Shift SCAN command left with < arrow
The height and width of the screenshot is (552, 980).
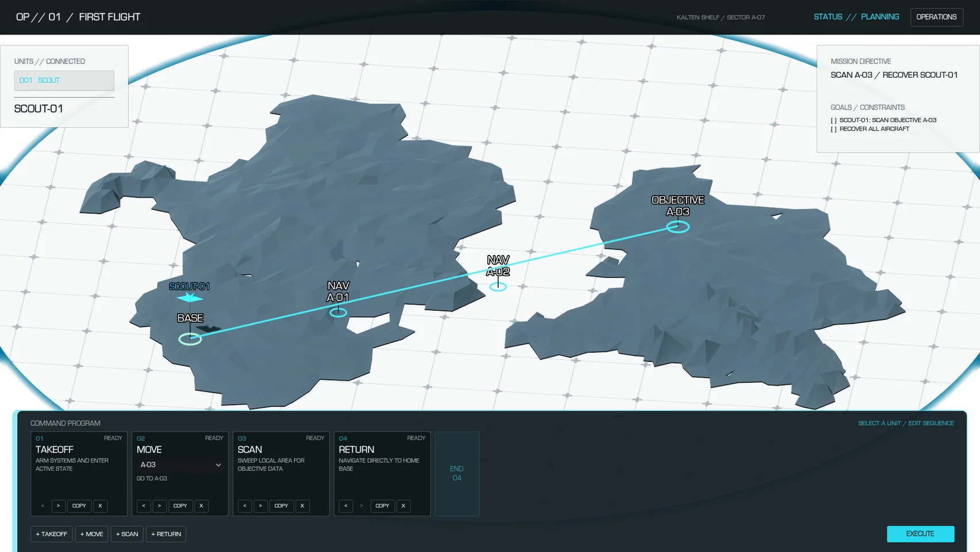coord(245,506)
